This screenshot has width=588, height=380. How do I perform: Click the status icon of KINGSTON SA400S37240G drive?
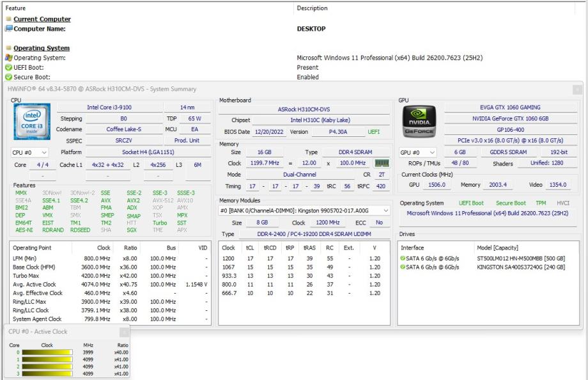click(403, 267)
